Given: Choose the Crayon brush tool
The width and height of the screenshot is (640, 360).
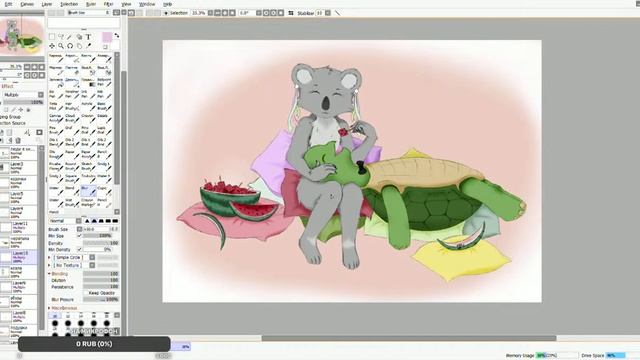Looking at the screenshot, I should tap(89, 118).
